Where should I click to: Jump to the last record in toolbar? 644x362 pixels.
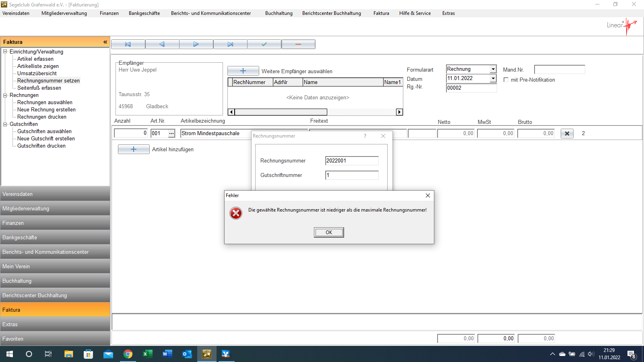[x=230, y=44]
